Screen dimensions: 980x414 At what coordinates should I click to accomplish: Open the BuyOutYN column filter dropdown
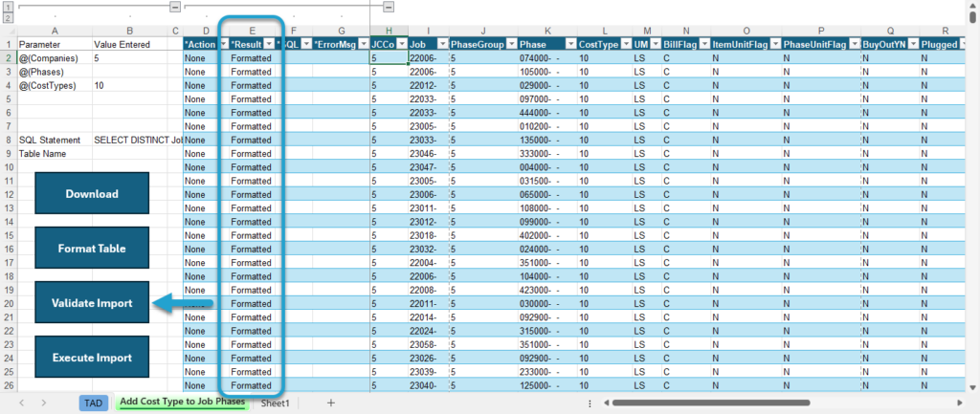[x=912, y=44]
